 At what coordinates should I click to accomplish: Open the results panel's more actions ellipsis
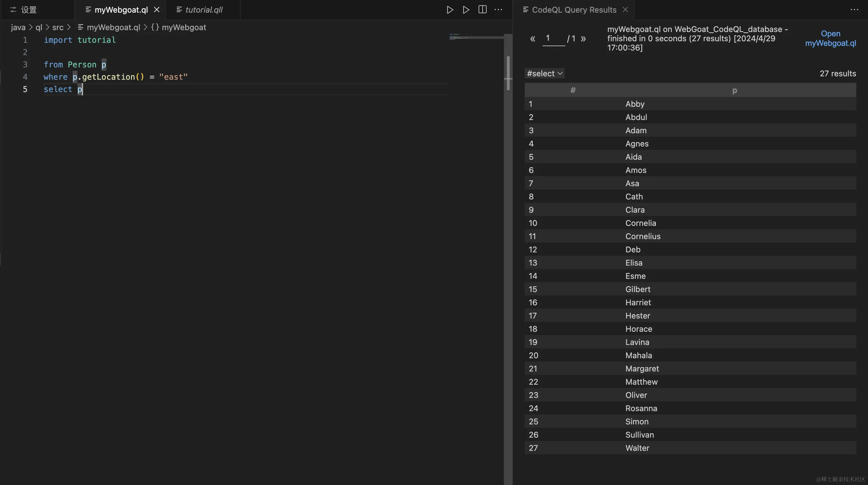point(854,10)
